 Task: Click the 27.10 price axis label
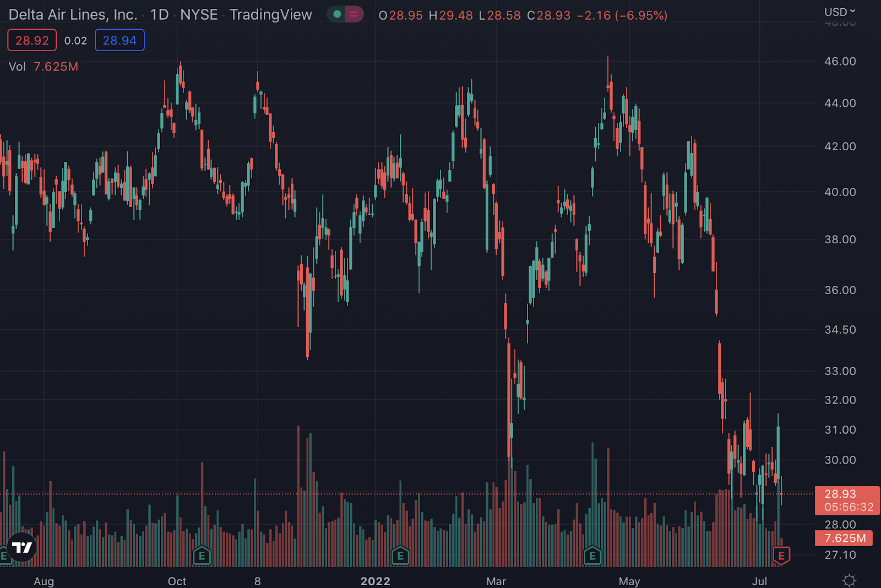pyautogui.click(x=840, y=554)
